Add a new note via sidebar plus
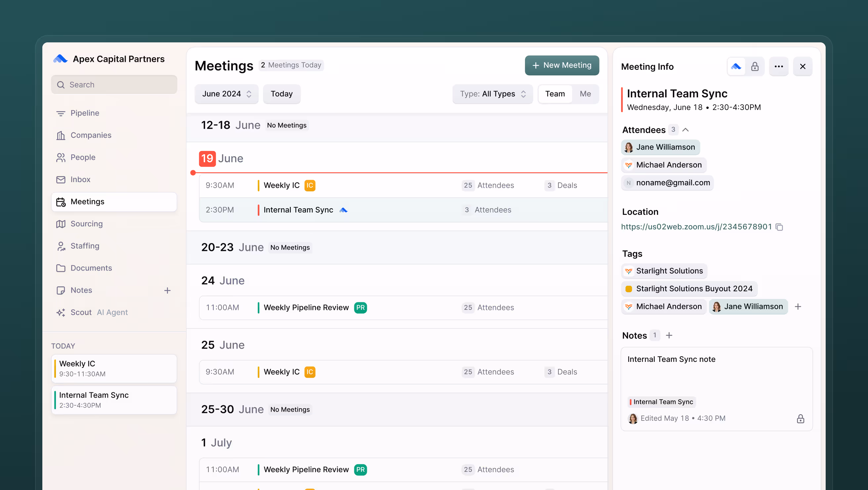Viewport: 868px width, 490px height. tap(167, 290)
